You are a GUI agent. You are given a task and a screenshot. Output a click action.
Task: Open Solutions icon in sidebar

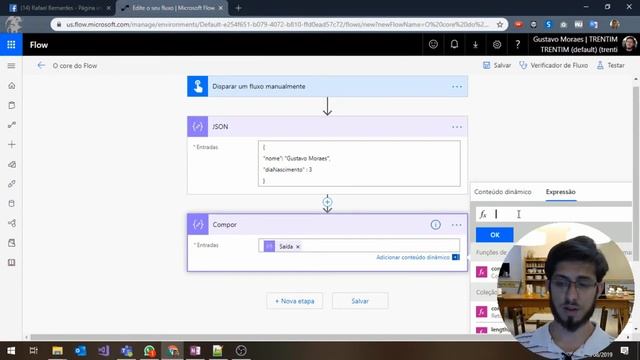11,243
